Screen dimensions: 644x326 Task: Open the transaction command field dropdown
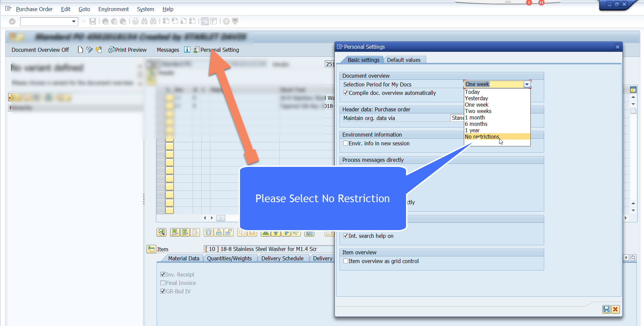coord(74,22)
